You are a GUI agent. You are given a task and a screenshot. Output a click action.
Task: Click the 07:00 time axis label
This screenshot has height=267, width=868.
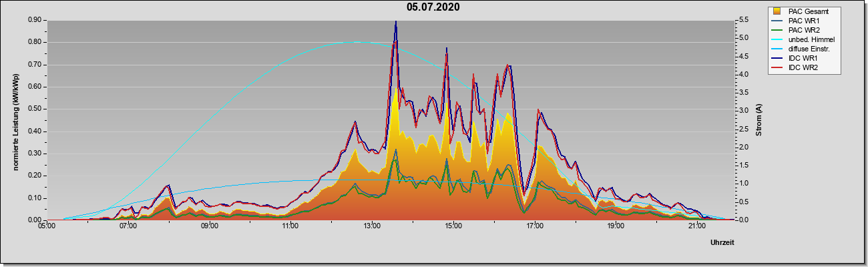(x=128, y=227)
